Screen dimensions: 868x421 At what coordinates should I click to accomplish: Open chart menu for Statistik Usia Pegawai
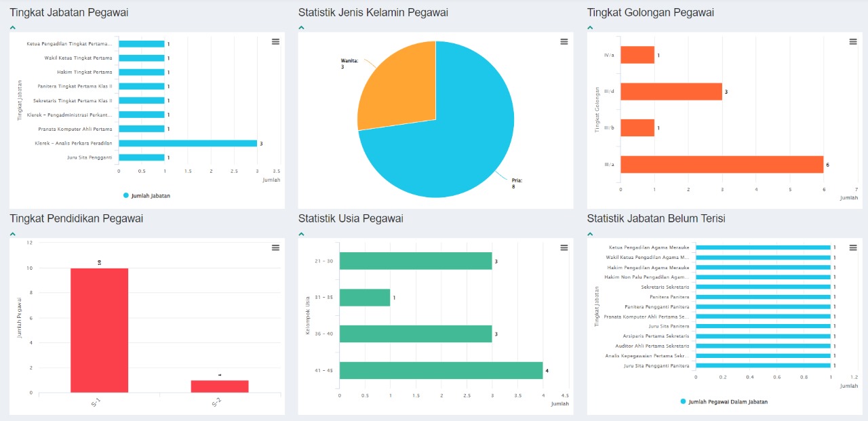click(x=564, y=248)
